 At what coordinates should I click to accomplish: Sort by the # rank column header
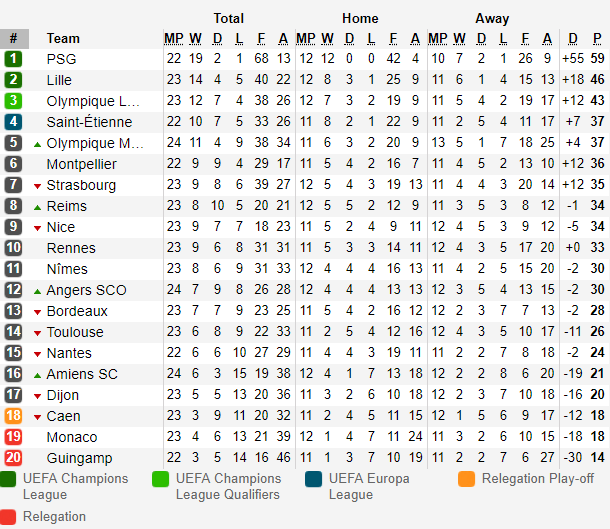coord(14,39)
